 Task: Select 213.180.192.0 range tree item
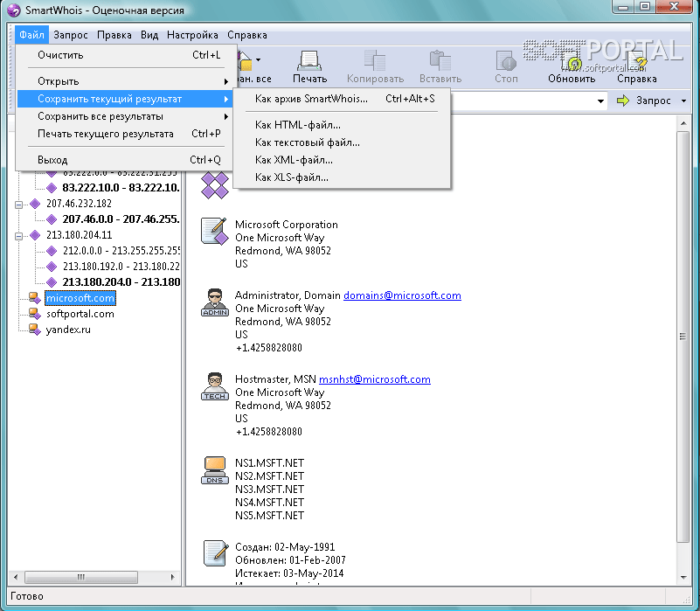pos(121,267)
